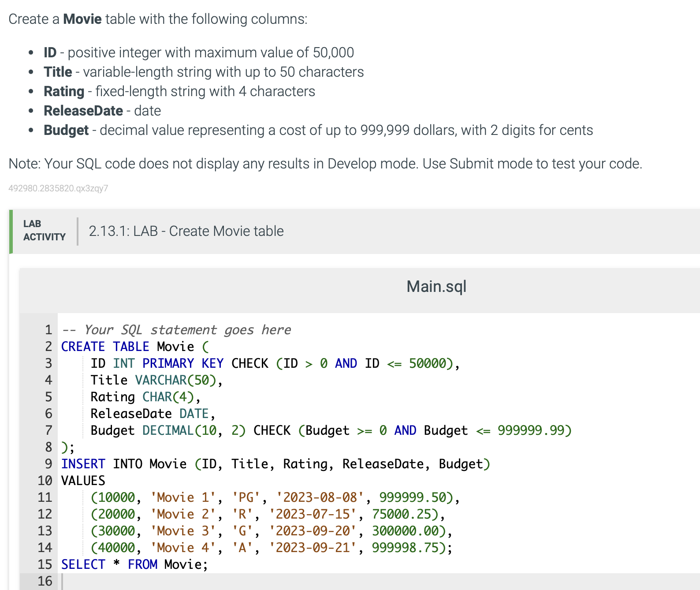700x590 pixels.
Task: Click line number 7 in the gutter
Action: click(x=48, y=430)
